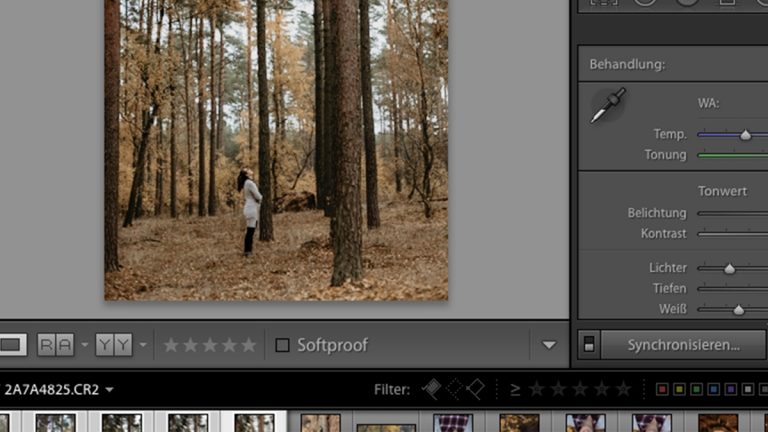Click the Temp. slider handle
This screenshot has height=432, width=768.
click(x=745, y=135)
